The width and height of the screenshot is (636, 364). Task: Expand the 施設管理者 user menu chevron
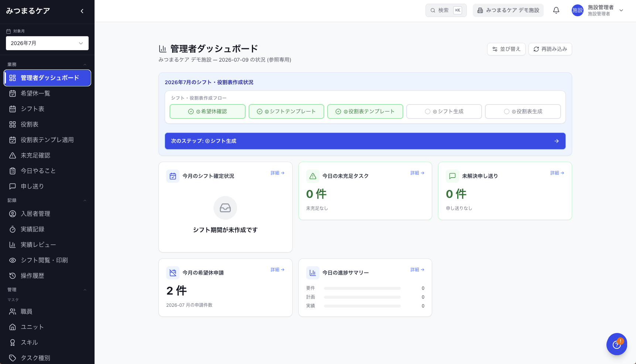click(621, 10)
